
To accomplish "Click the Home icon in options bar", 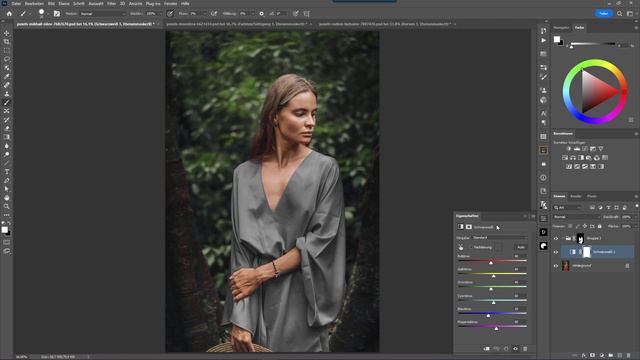I will (x=9, y=13).
